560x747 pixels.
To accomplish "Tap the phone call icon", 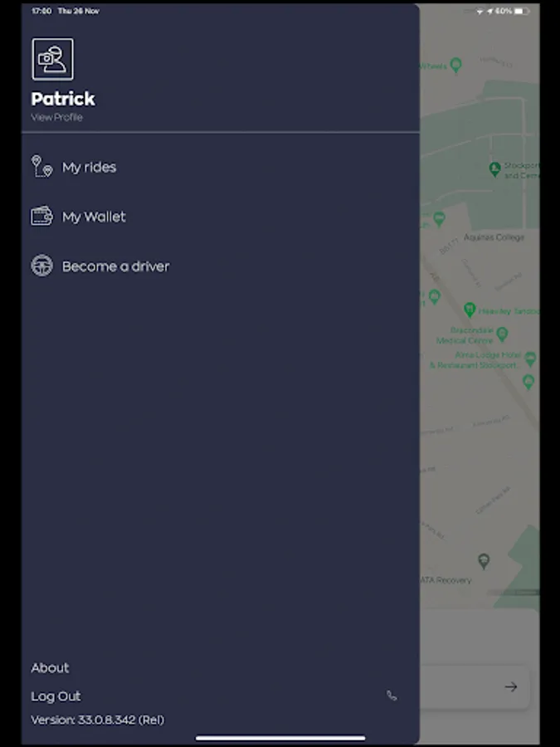I will (392, 696).
